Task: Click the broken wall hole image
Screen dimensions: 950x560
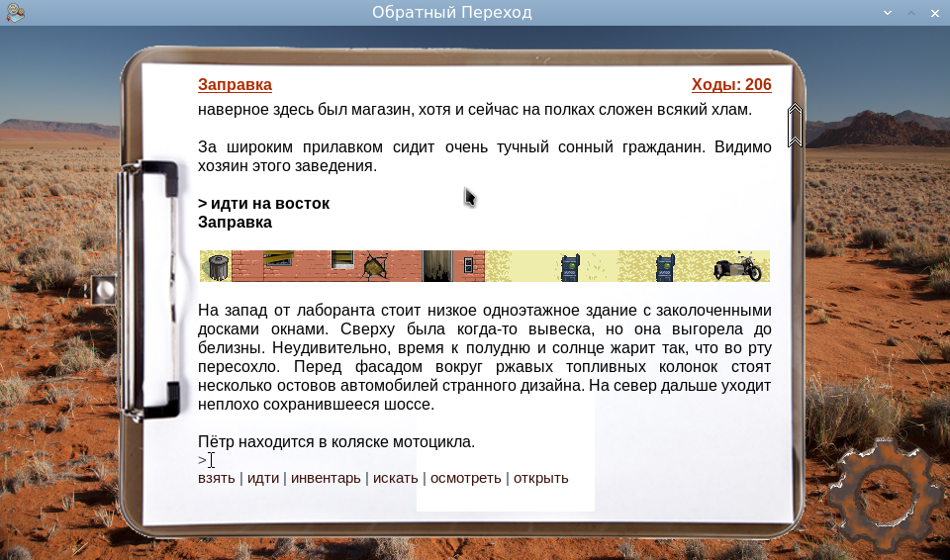Action: pos(375,265)
